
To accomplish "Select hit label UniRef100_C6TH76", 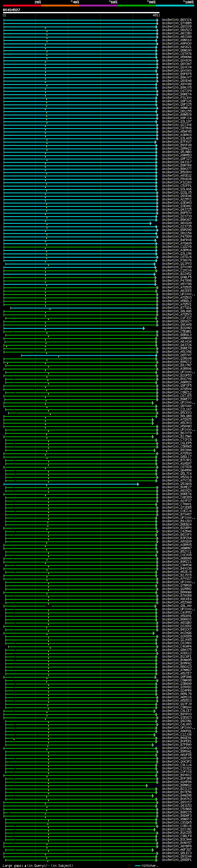I will [177, 54].
